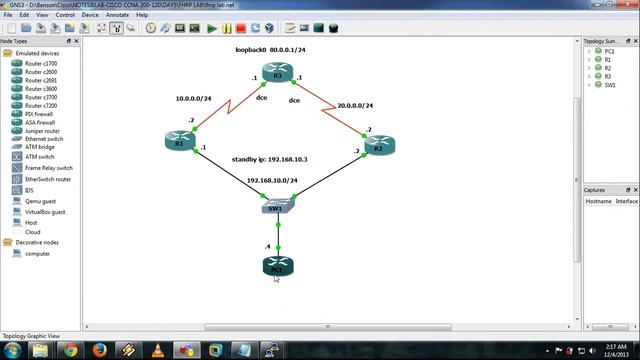640x360 pixels.
Task: Open the Control menu
Action: point(65,15)
